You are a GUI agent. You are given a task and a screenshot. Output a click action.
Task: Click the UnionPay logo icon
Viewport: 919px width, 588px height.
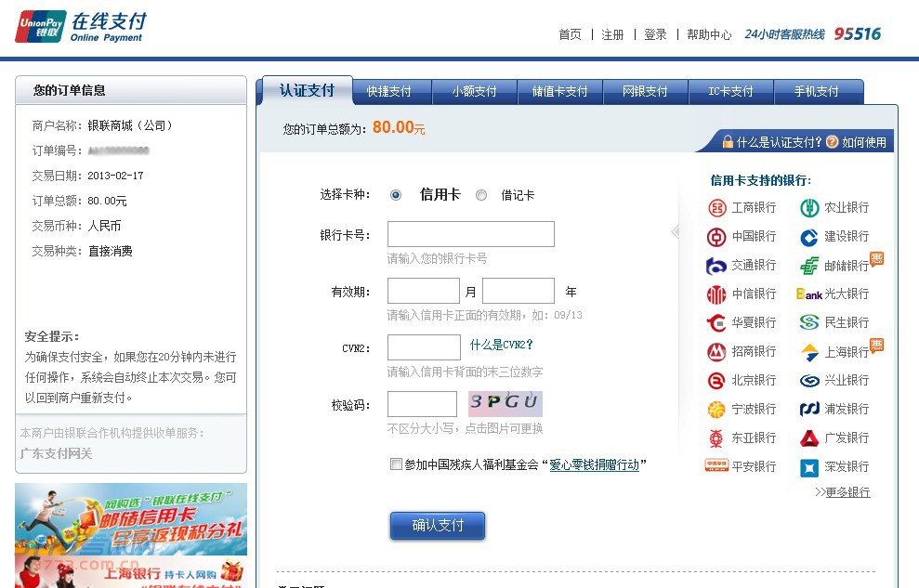pyautogui.click(x=38, y=26)
